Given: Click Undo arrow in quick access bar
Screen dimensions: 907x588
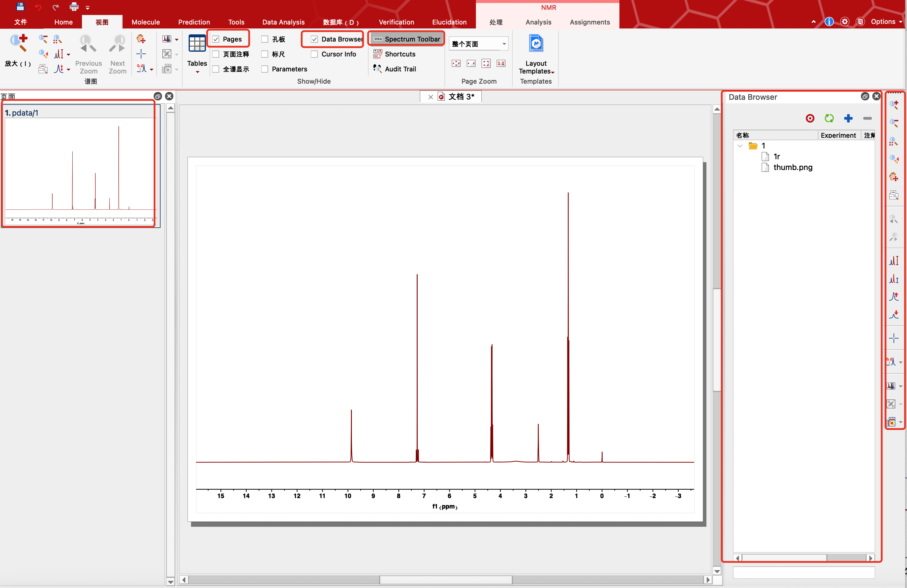Looking at the screenshot, I should pos(38,7).
